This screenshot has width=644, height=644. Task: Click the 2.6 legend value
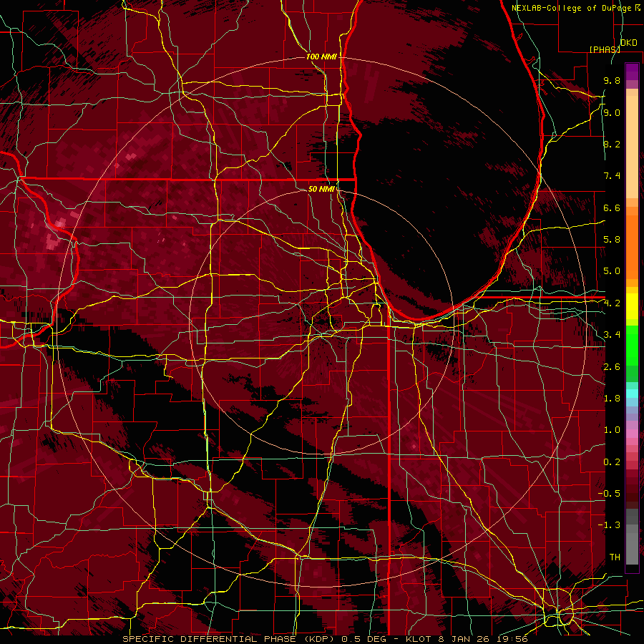pos(612,367)
